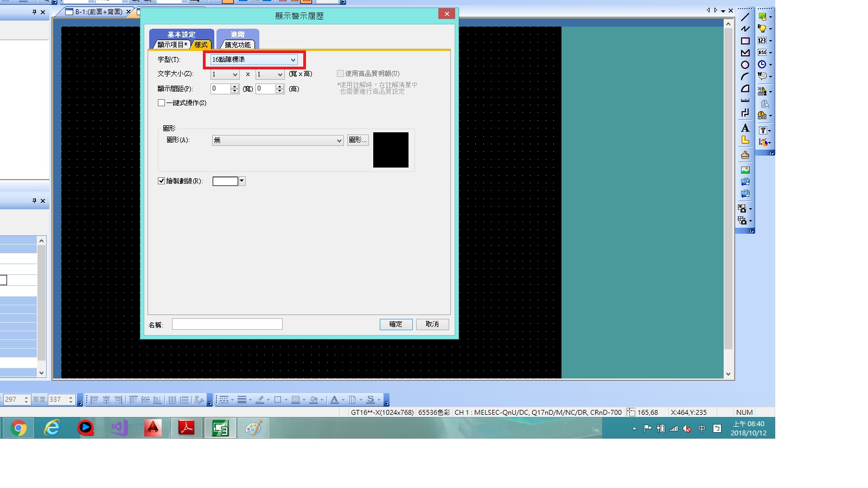The height and width of the screenshot is (488, 868).
Task: Select the Circle drawing tool
Action: pyautogui.click(x=745, y=65)
